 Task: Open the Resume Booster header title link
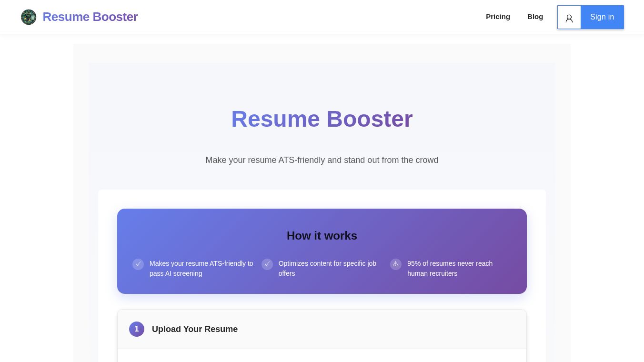90,17
